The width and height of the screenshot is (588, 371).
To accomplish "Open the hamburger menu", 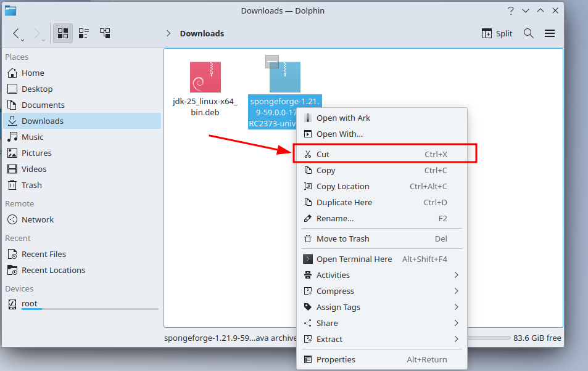I will coord(550,33).
